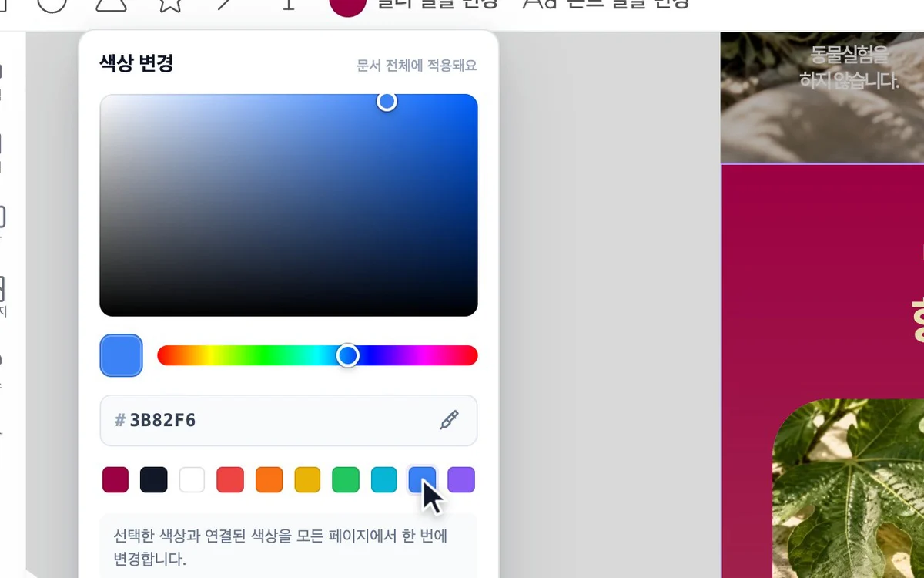Screen dimensions: 924x578
Task: Pick the crimson preset swatch
Action: 115,479
